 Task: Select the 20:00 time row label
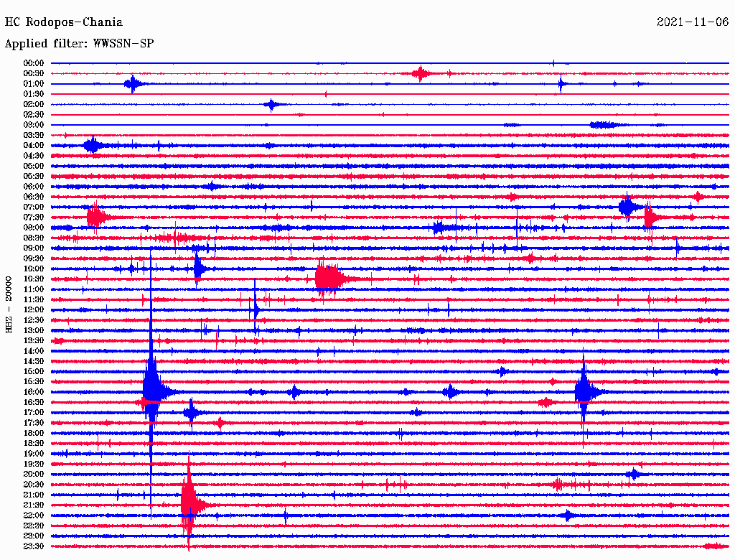pyautogui.click(x=34, y=474)
